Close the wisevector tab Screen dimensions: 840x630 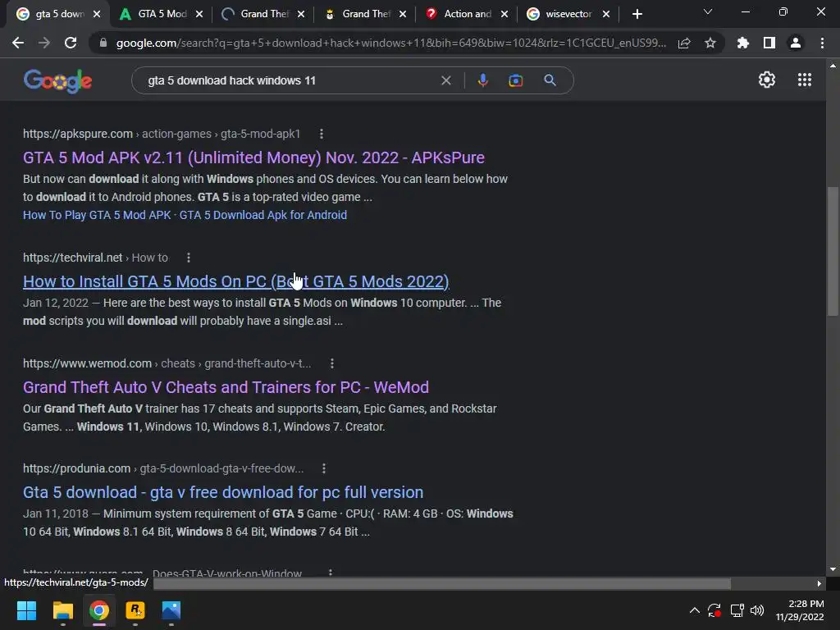(606, 14)
